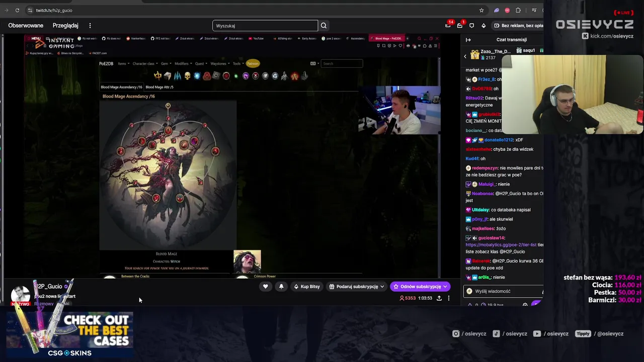The height and width of the screenshot is (362, 644).
Task: Open Przeglądaj (Browse) in Twitch navigation
Action: (x=65, y=26)
